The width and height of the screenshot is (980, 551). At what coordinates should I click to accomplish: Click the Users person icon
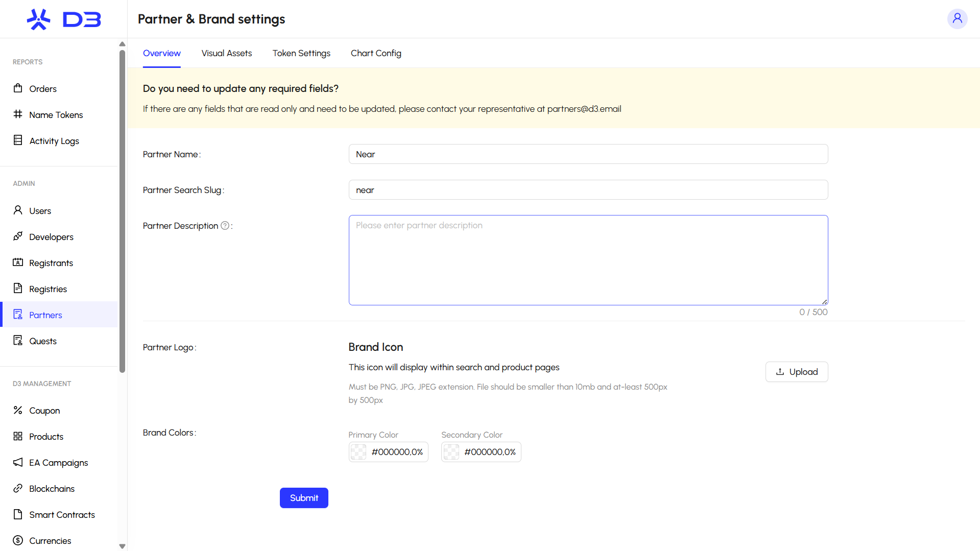18,210
